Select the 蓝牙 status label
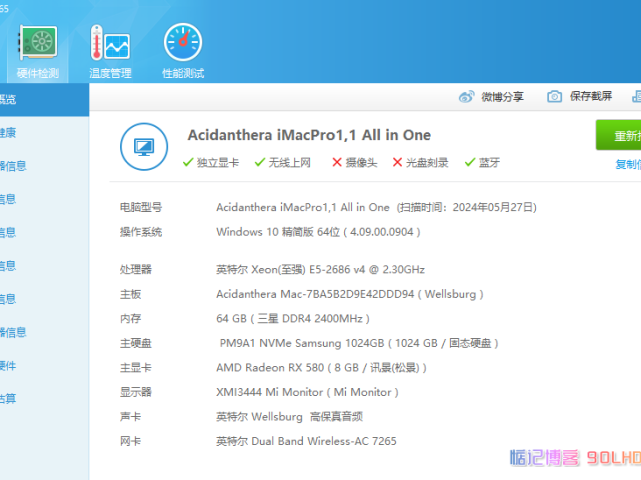Image resolution: width=641 pixels, height=480 pixels. coord(489,163)
